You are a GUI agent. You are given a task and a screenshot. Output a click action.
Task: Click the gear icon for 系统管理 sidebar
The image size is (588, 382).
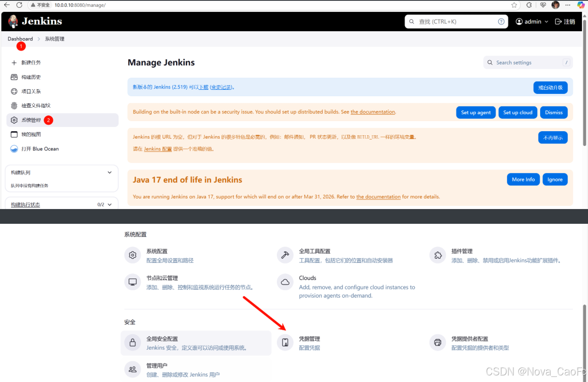click(14, 120)
